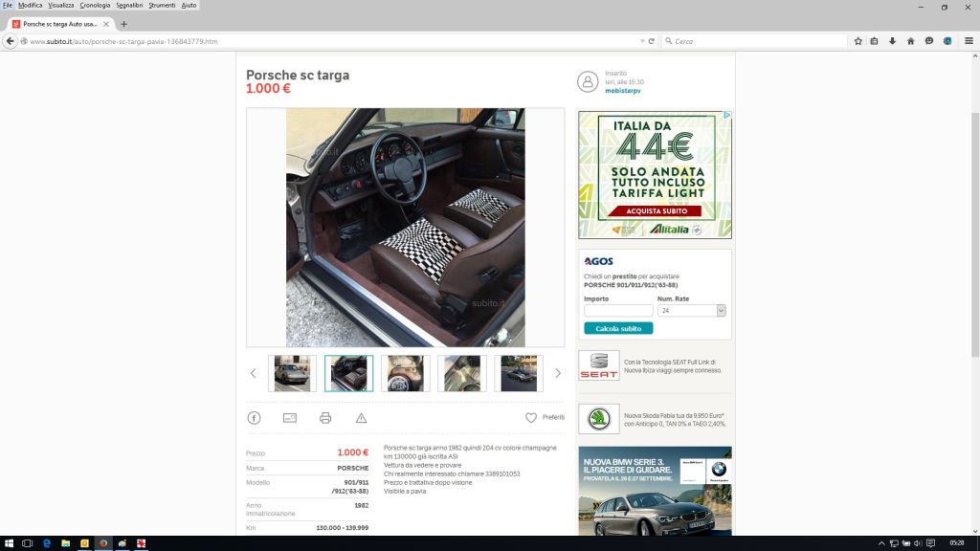Close the Porsche sc targa tab
This screenshot has width=980, height=551.
point(106,24)
